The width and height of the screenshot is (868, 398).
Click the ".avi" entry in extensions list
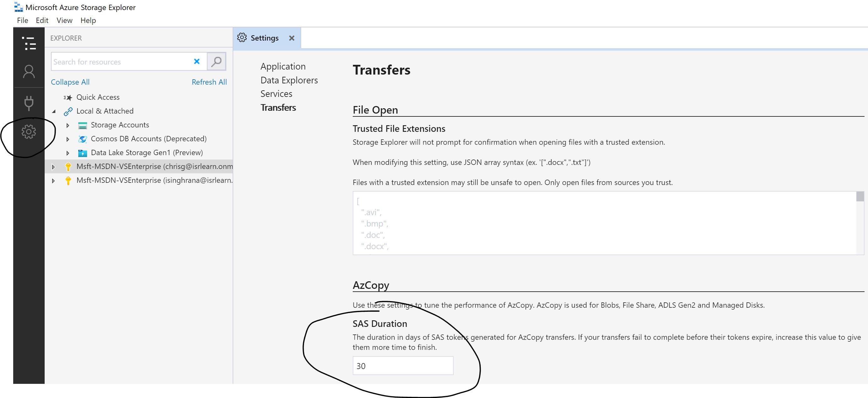(x=371, y=212)
